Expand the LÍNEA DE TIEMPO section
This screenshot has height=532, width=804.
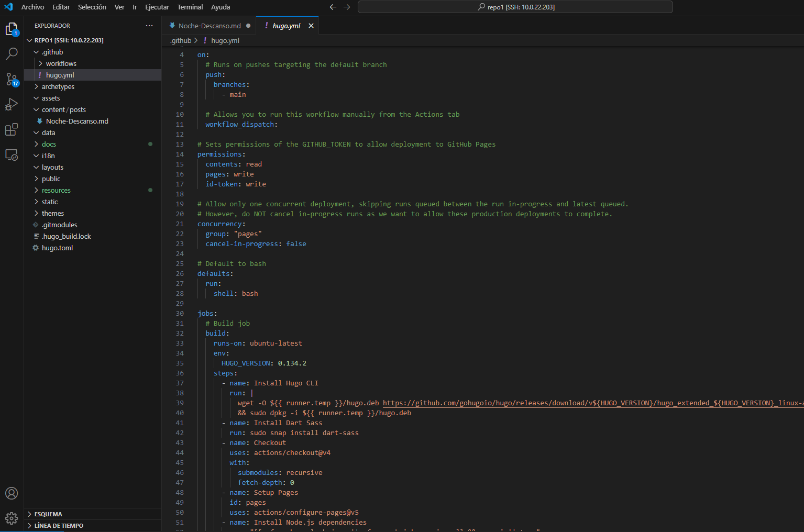[59, 526]
